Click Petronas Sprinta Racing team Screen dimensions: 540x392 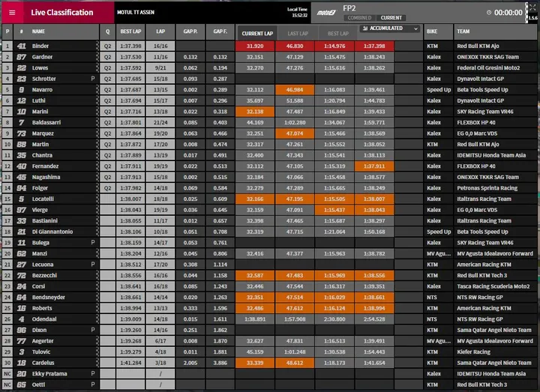pyautogui.click(x=487, y=188)
